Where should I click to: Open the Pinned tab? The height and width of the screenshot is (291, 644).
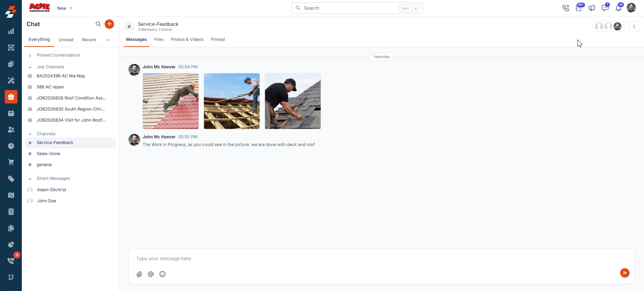point(218,40)
